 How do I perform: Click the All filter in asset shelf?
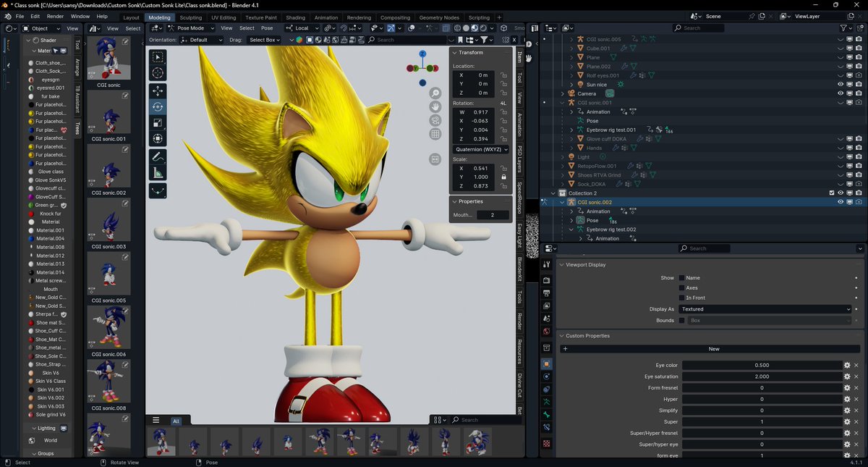click(x=176, y=421)
